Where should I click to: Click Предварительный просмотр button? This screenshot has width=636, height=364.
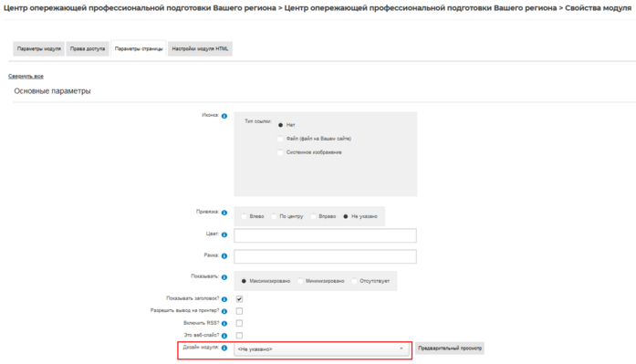(x=450, y=348)
